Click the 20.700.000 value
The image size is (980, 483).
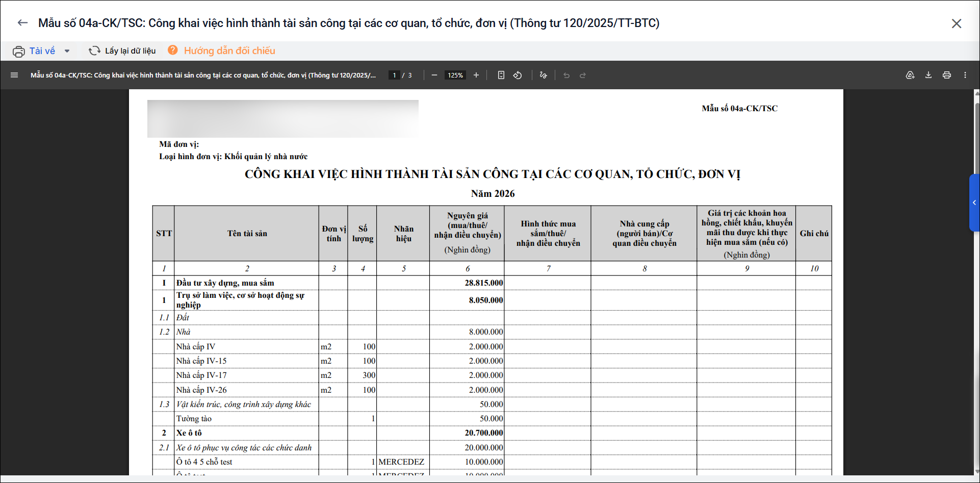point(483,433)
